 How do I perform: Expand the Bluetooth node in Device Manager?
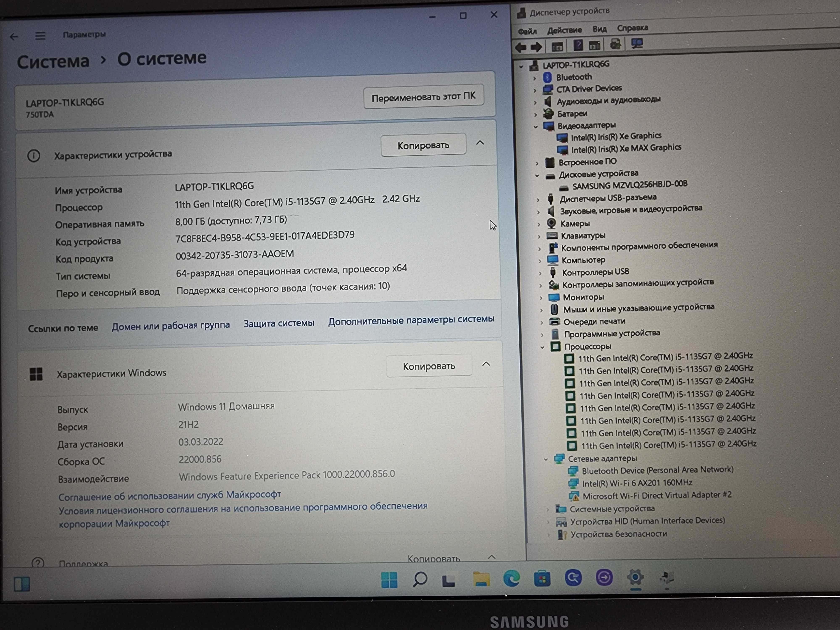(x=535, y=78)
